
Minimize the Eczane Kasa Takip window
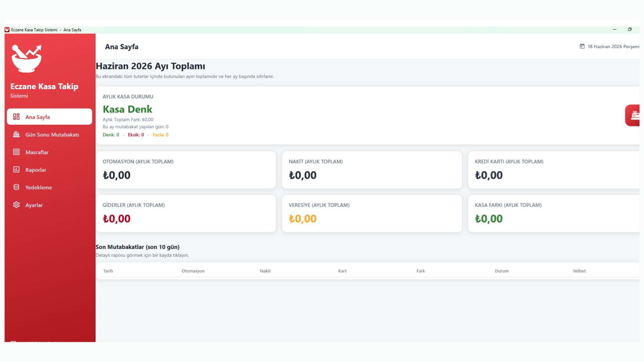pos(614,29)
